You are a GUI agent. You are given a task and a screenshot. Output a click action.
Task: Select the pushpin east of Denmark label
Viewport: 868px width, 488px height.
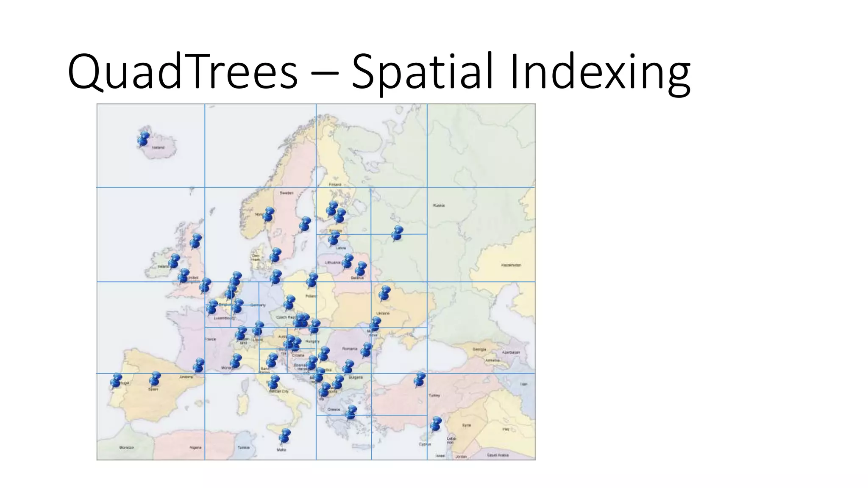[275, 255]
